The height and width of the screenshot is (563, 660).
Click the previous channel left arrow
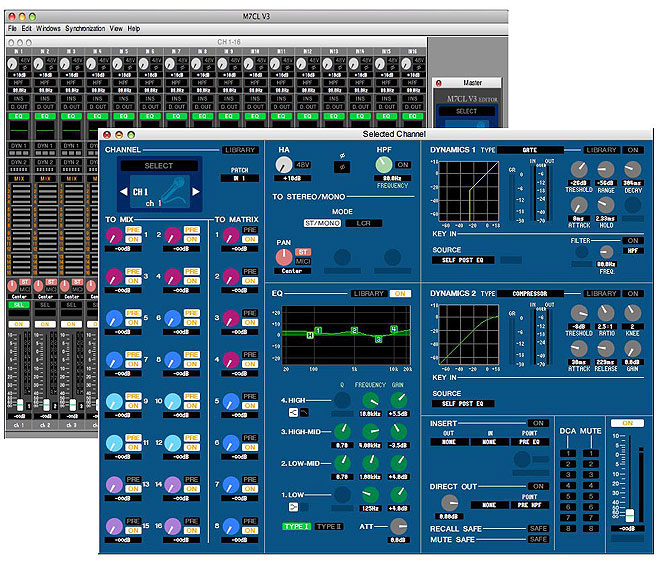point(123,191)
